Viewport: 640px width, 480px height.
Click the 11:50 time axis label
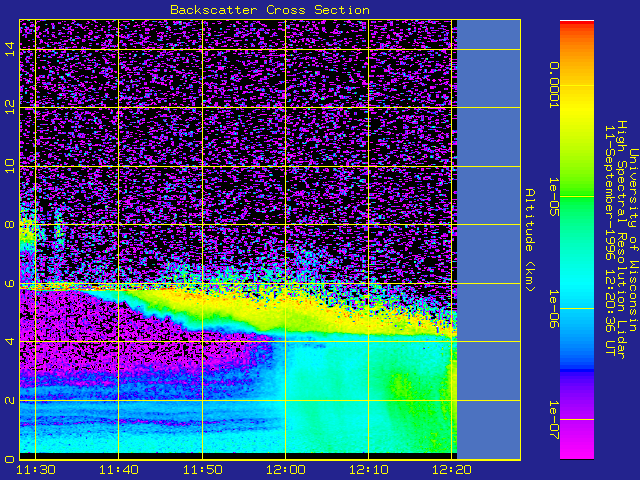point(203,470)
